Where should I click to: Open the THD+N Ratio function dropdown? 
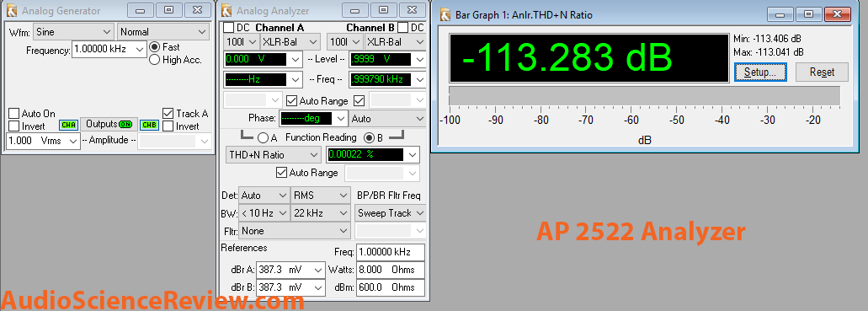tap(273, 155)
